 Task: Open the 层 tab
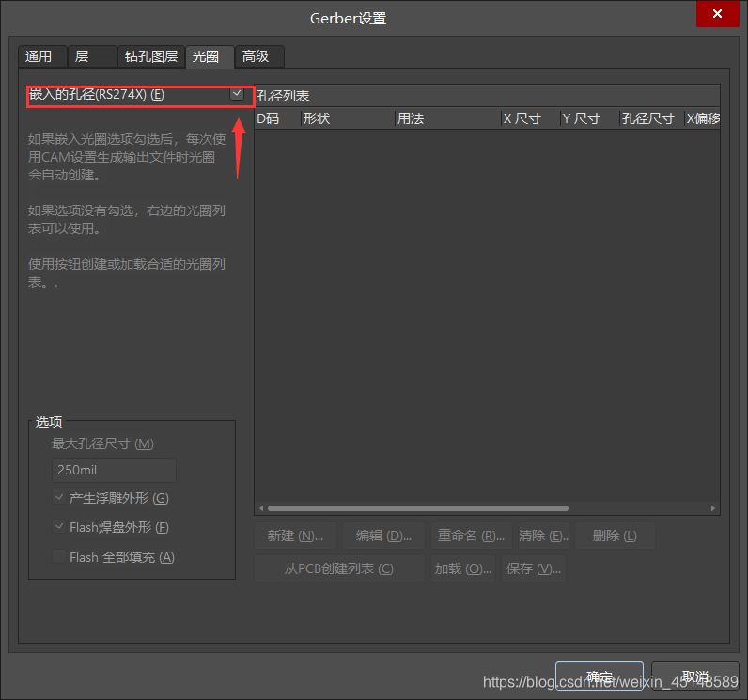pyautogui.click(x=92, y=56)
